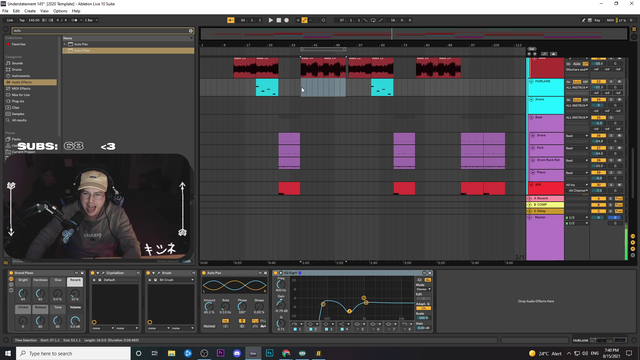Image resolution: width=640 pixels, height=360 pixels.
Task: Toggle the Krush device activator
Action: (x=148, y=273)
